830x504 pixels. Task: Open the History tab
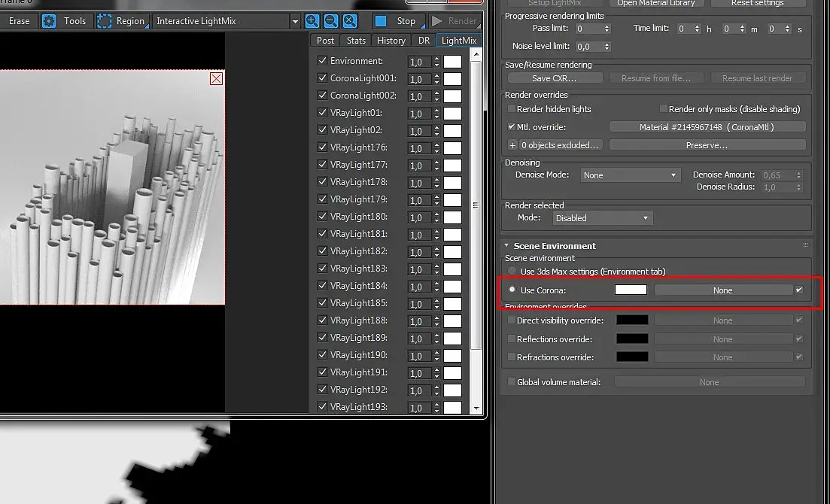[391, 40]
